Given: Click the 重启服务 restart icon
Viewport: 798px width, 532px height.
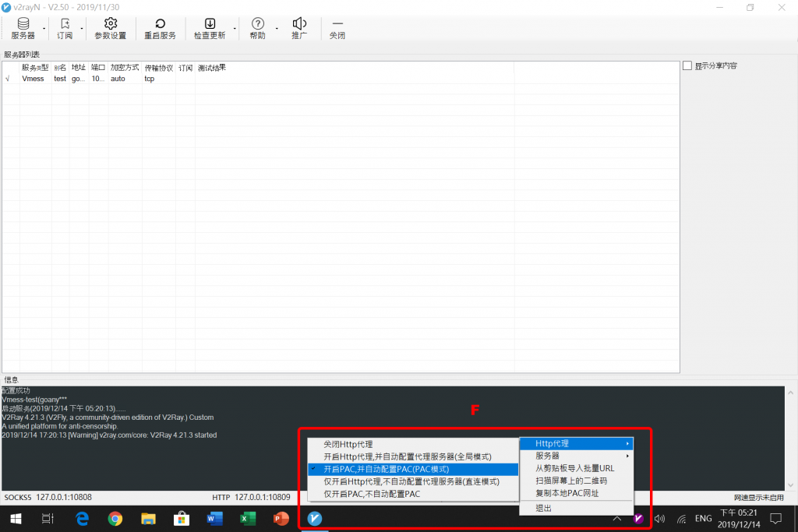Looking at the screenshot, I should tap(160, 29).
